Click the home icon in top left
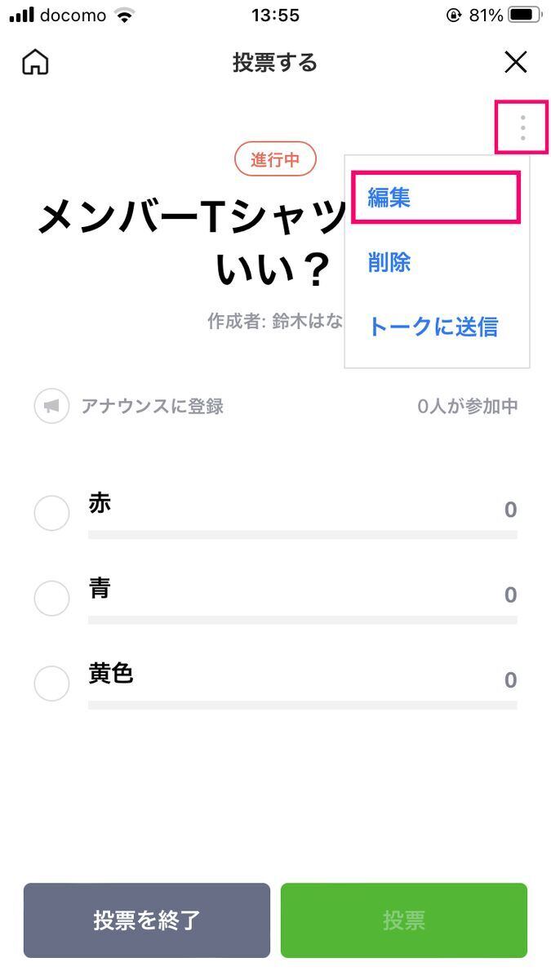 35,62
